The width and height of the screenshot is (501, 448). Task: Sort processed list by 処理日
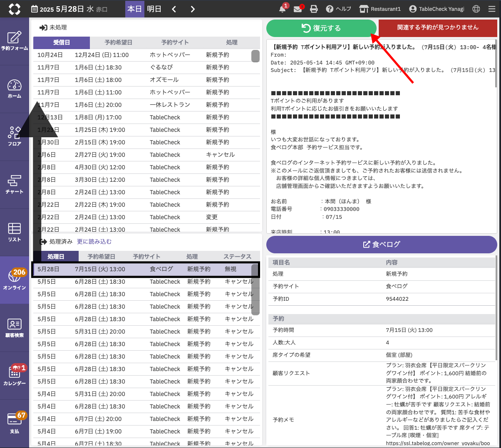point(56,257)
